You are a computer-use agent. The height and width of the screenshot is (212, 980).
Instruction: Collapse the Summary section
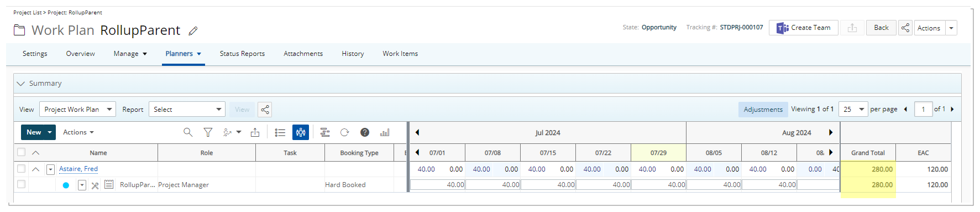(21, 84)
